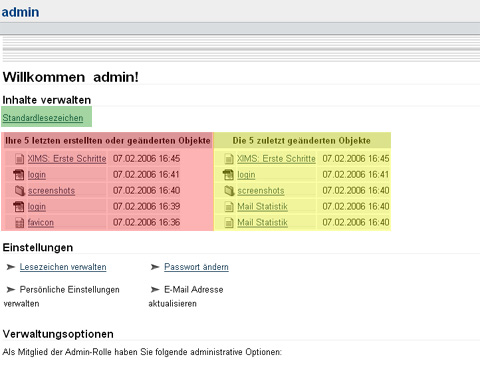Open login link in yellow table
480x365 pixels.
coord(246,175)
